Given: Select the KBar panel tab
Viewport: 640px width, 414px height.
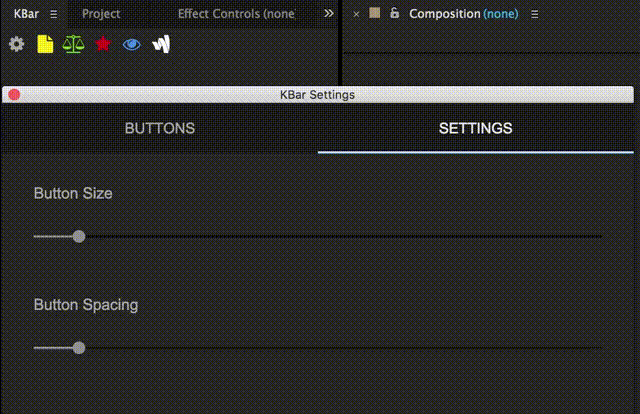Looking at the screenshot, I should tap(26, 14).
